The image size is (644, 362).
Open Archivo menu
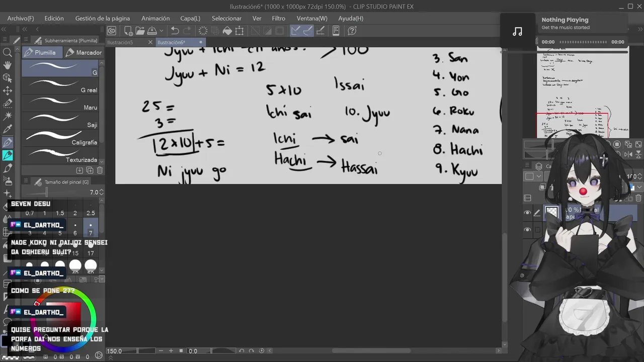pos(21,19)
